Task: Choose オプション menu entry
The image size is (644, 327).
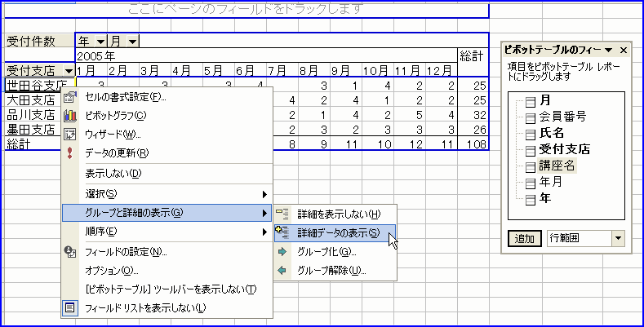Action: point(167,271)
